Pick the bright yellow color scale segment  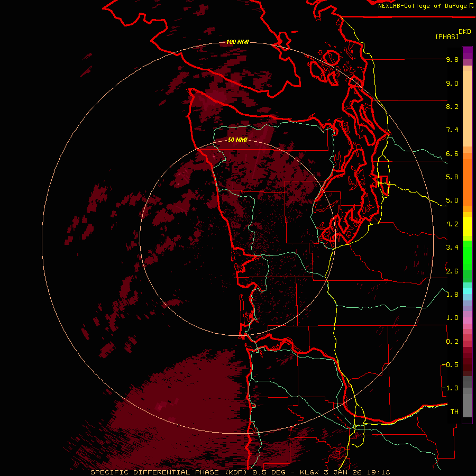(x=467, y=226)
